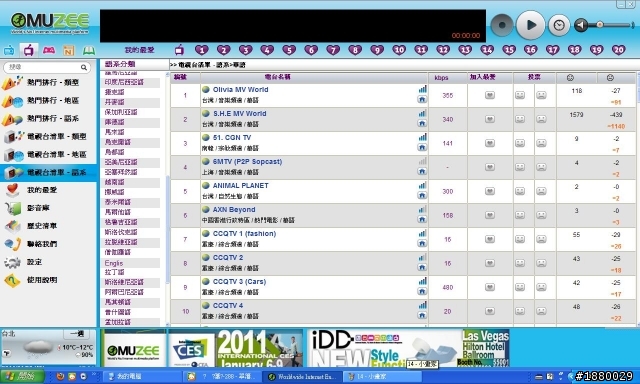Add ANIMAL PLANET to favorites heart

tap(490, 191)
